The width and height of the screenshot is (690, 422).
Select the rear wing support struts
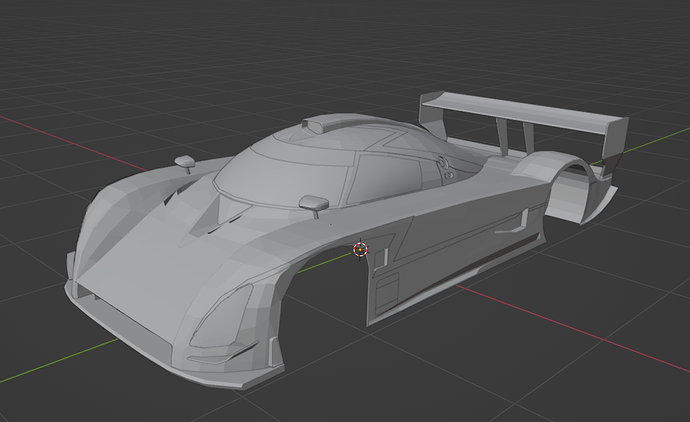tap(515, 136)
